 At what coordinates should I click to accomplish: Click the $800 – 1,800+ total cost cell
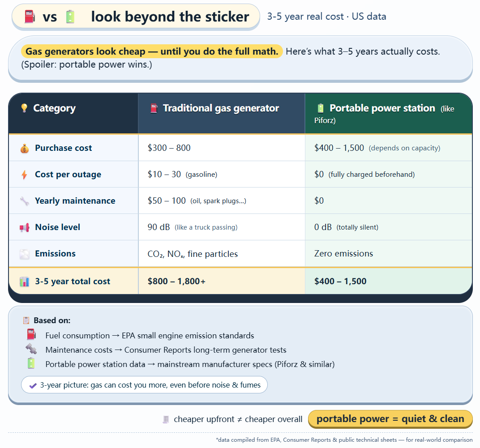tap(176, 282)
